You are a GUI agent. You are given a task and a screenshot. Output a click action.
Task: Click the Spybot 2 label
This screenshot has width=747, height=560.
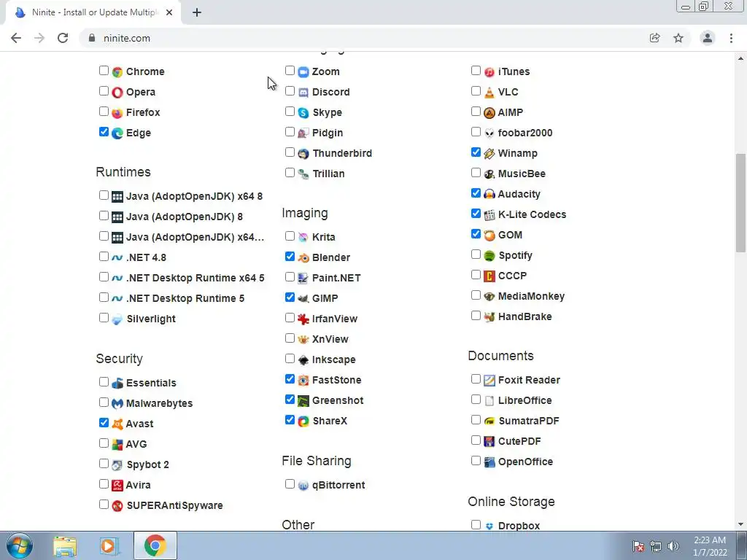pos(147,464)
